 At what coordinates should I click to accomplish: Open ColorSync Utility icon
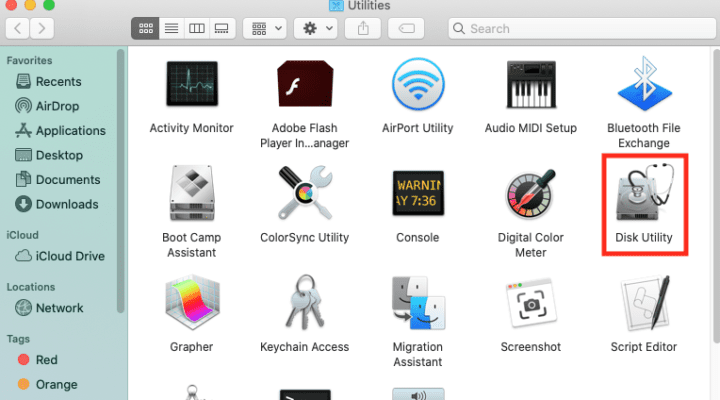point(305,193)
